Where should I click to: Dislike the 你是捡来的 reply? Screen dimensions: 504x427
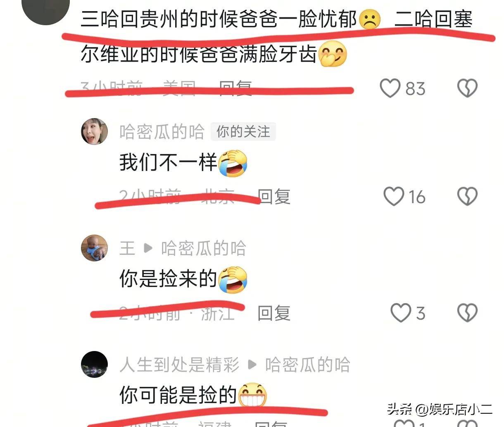[x=467, y=313]
